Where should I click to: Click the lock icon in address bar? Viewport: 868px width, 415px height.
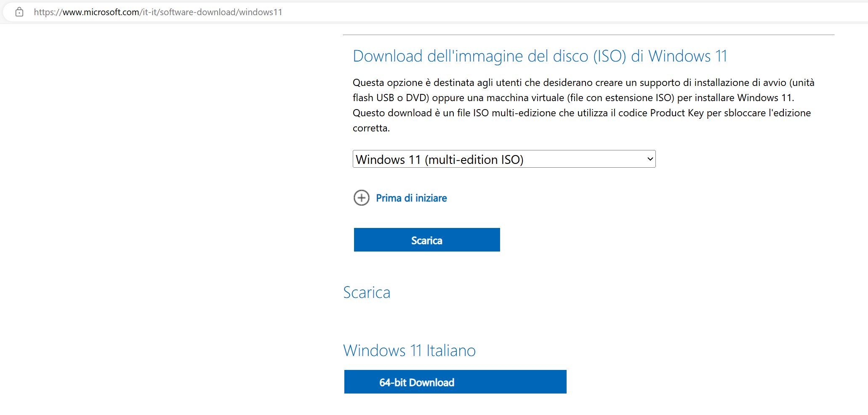tap(19, 12)
